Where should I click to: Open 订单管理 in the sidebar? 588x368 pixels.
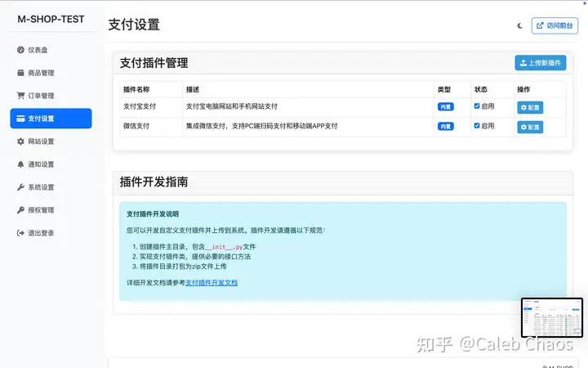(51, 96)
